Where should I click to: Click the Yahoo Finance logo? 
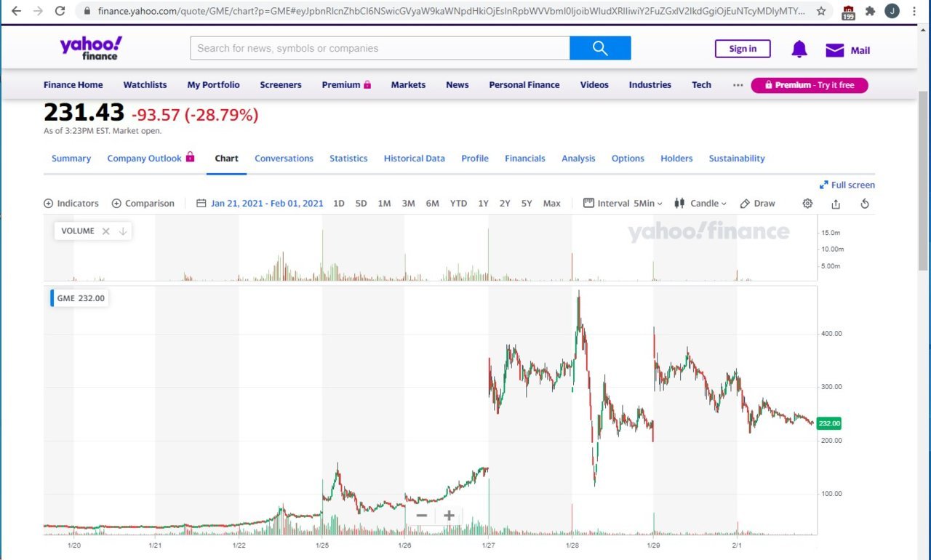pos(91,48)
